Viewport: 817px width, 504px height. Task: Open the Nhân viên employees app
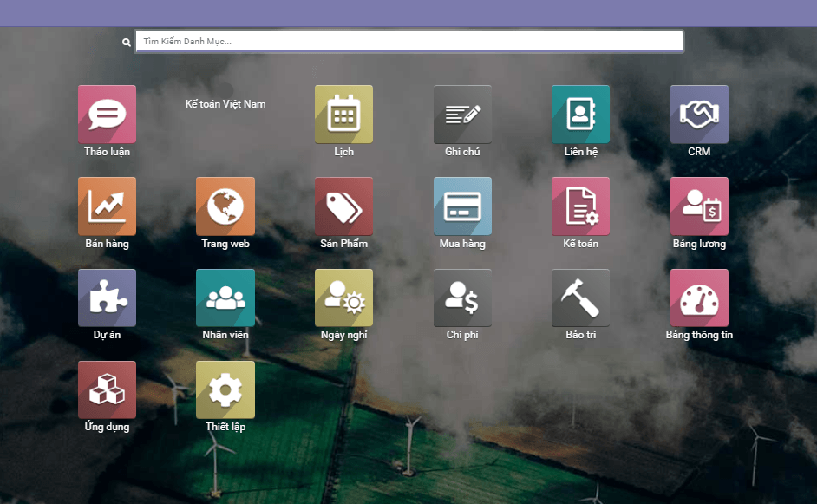(x=225, y=298)
